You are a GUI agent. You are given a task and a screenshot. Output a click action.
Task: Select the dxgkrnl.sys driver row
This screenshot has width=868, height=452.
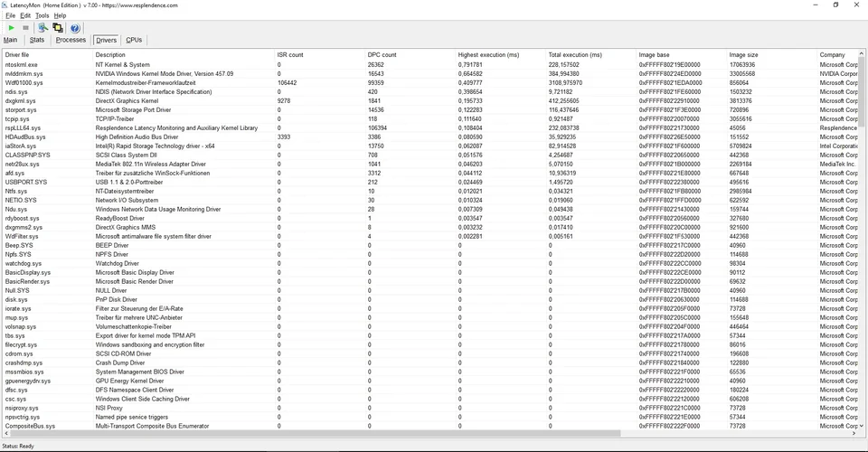[x=430, y=100]
